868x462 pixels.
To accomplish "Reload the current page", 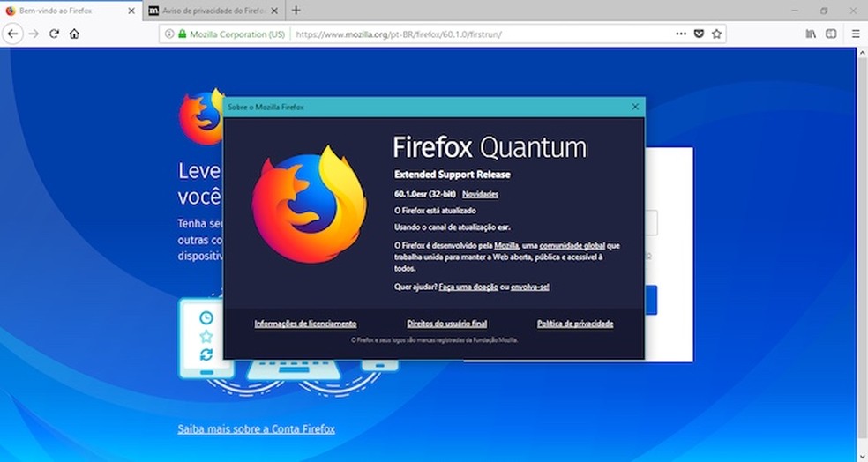I will (x=54, y=34).
